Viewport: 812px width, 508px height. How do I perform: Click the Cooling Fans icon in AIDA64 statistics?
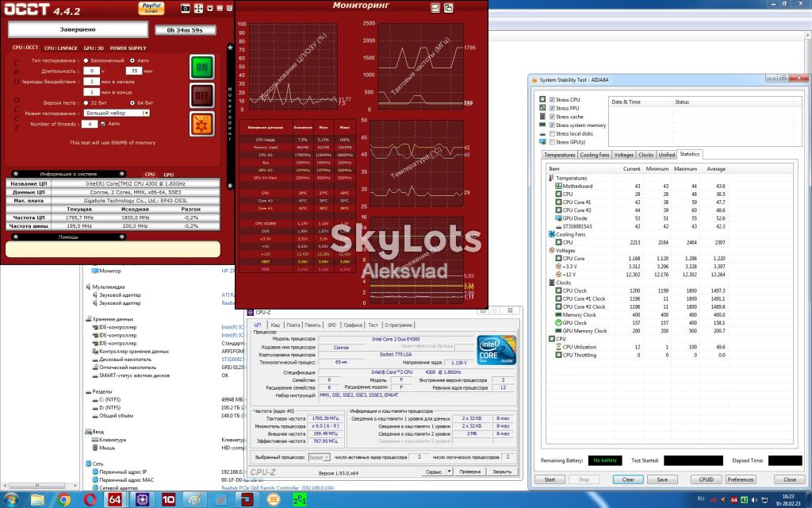552,234
